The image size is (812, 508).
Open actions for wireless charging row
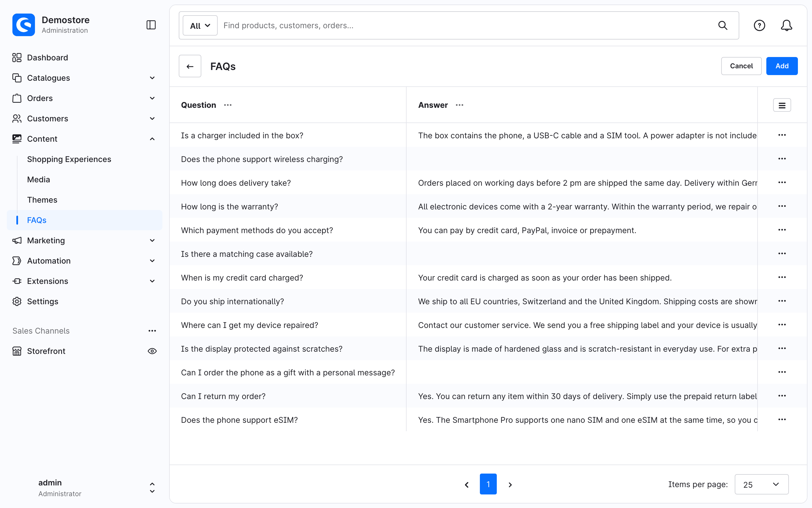pos(782,159)
